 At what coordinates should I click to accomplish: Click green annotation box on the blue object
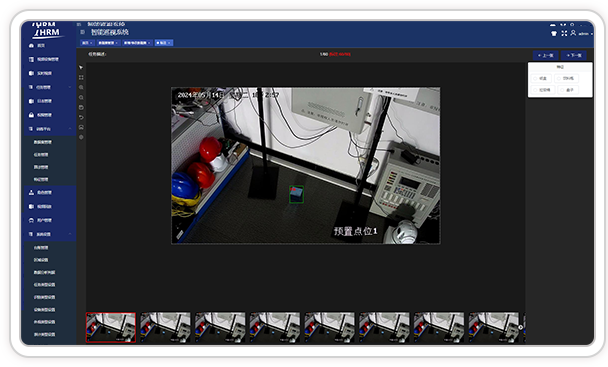(x=297, y=194)
